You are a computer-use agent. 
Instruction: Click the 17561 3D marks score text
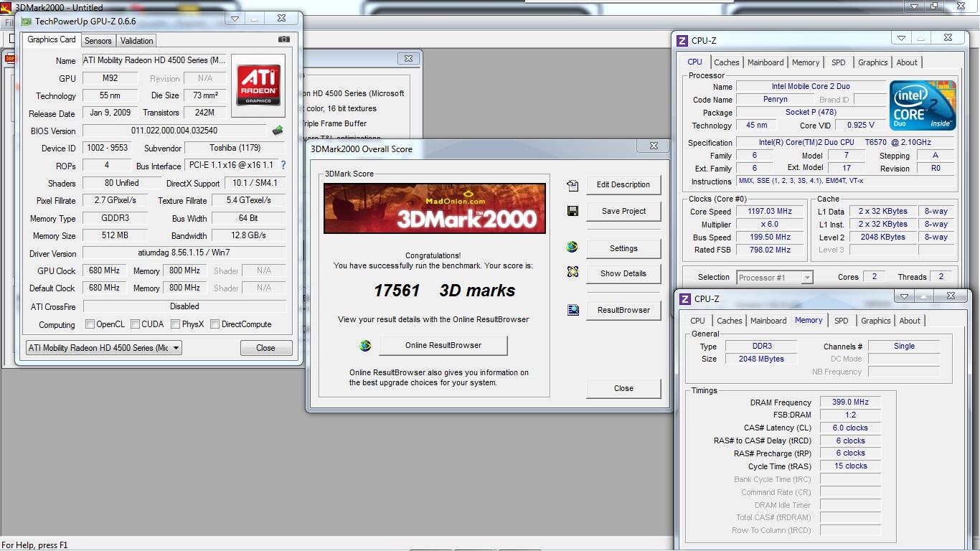[x=445, y=291]
